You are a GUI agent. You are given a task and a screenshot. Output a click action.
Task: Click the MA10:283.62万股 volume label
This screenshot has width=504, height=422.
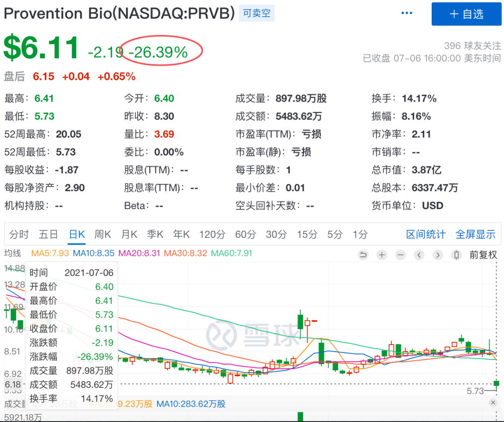click(x=191, y=404)
